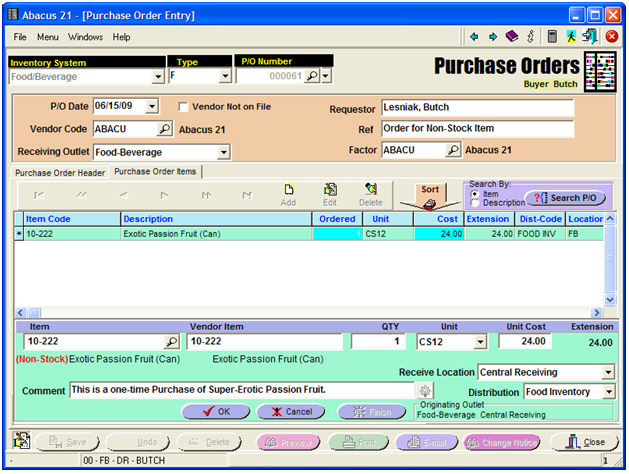
Task: Select the Description search radio button
Action: click(473, 203)
